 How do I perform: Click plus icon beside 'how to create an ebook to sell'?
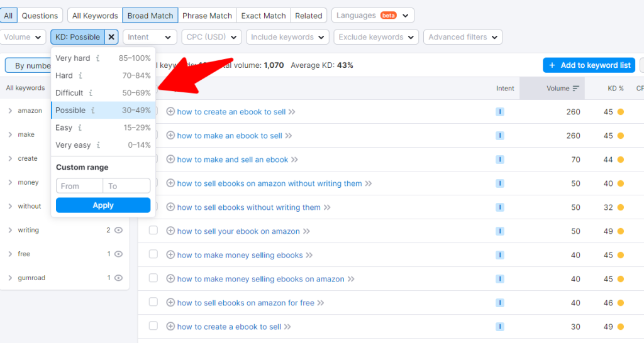(170, 112)
